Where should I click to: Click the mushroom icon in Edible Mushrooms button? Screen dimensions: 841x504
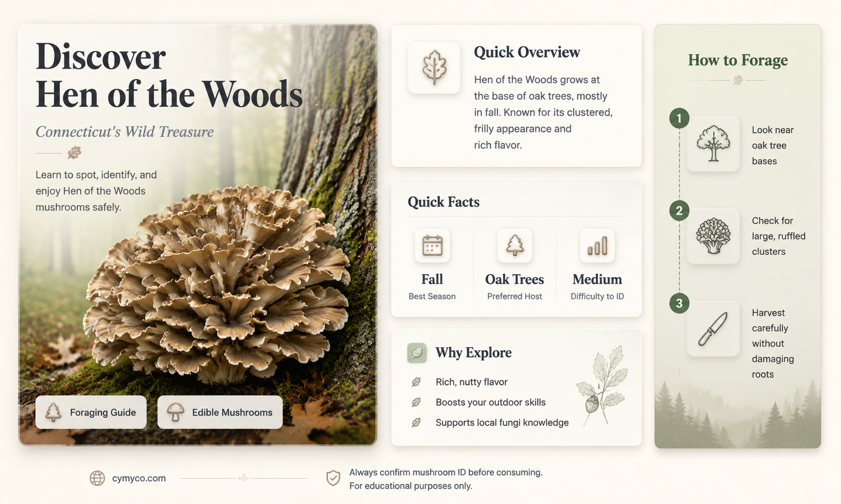[176, 412]
